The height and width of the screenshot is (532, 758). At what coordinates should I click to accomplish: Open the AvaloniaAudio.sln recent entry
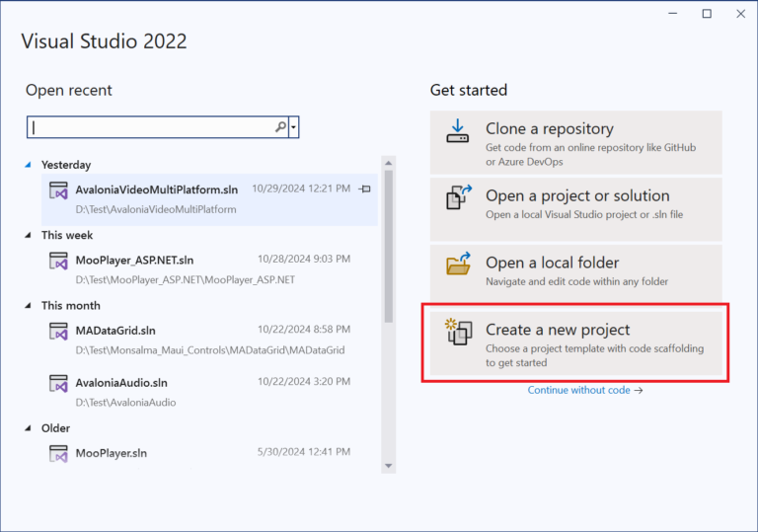pos(121,382)
